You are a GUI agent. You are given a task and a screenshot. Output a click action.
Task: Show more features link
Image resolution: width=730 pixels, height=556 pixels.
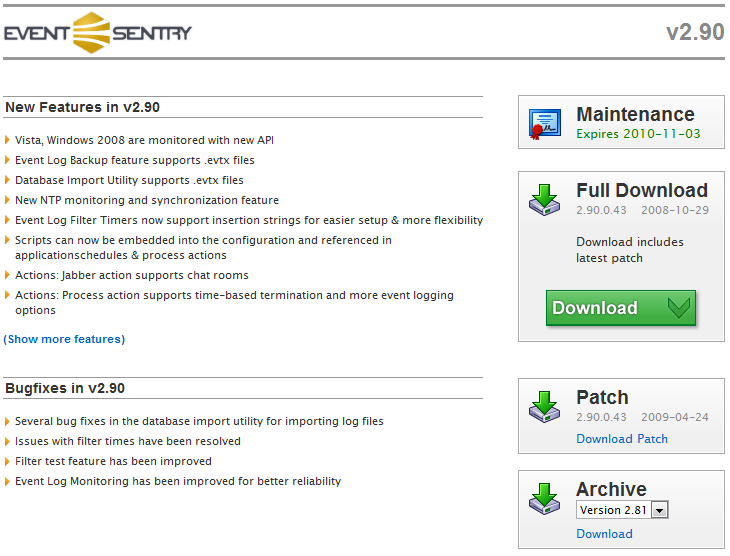click(64, 339)
